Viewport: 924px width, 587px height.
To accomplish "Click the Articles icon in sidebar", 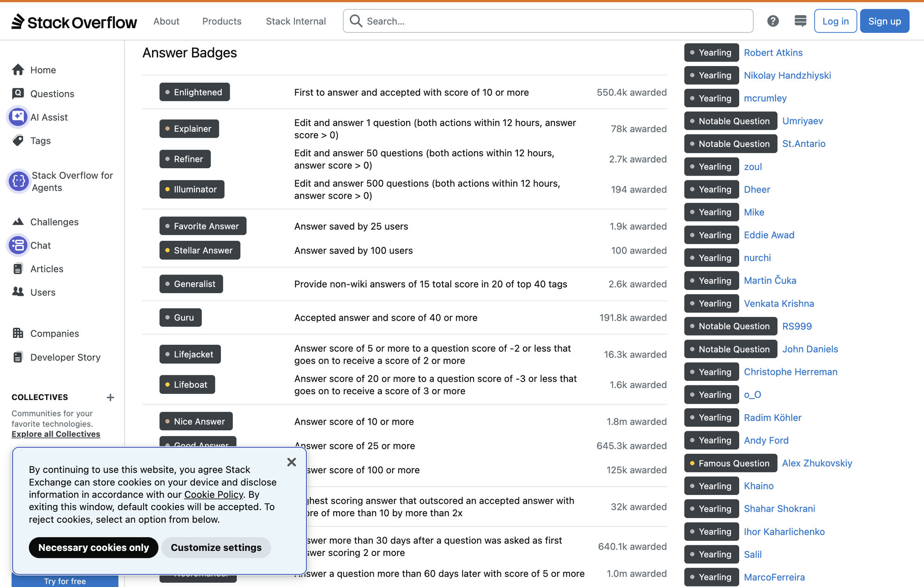I will pos(18,269).
